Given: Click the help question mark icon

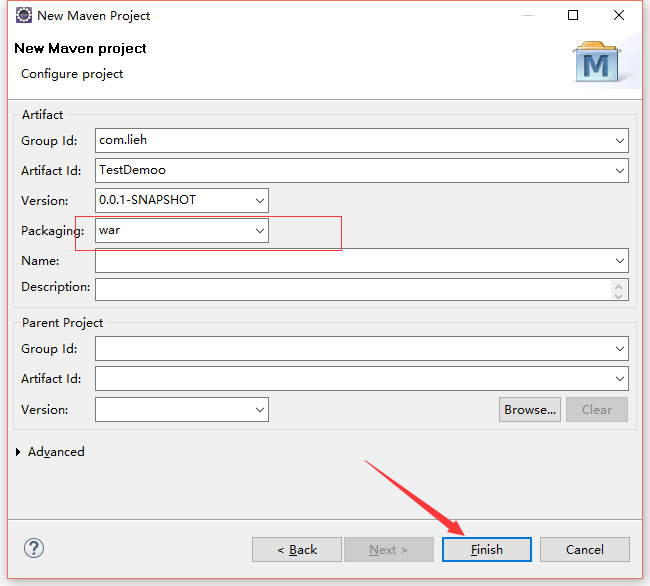Looking at the screenshot, I should pyautogui.click(x=34, y=548).
